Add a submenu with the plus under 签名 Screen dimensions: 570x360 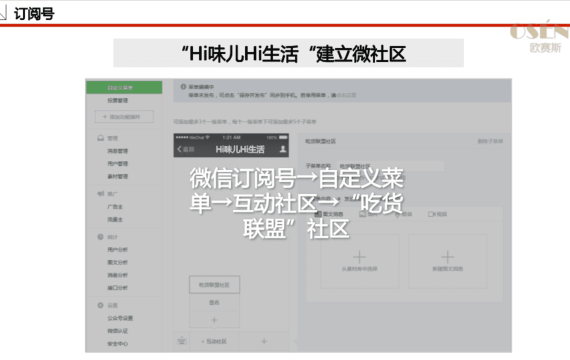coord(214,320)
